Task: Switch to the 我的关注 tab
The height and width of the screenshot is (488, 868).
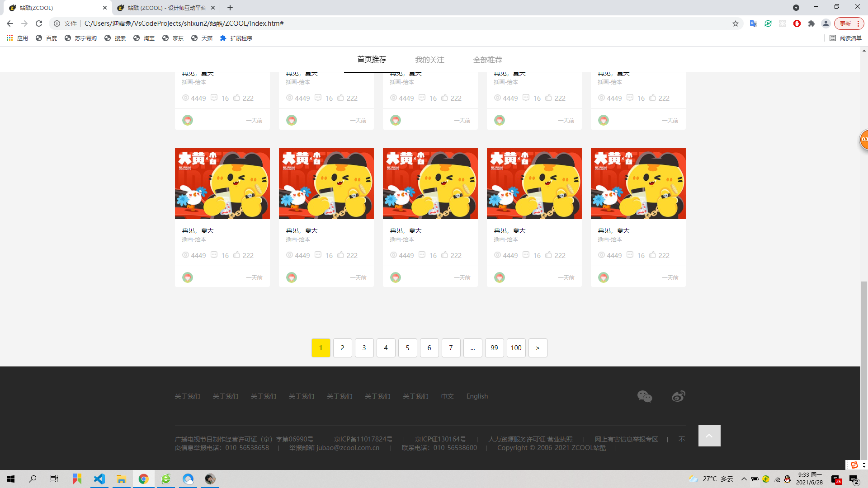Action: click(429, 60)
